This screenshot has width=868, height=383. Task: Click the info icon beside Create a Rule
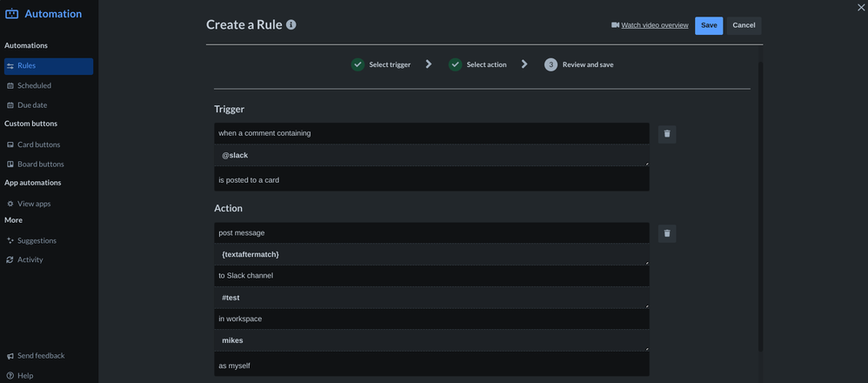pyautogui.click(x=291, y=24)
